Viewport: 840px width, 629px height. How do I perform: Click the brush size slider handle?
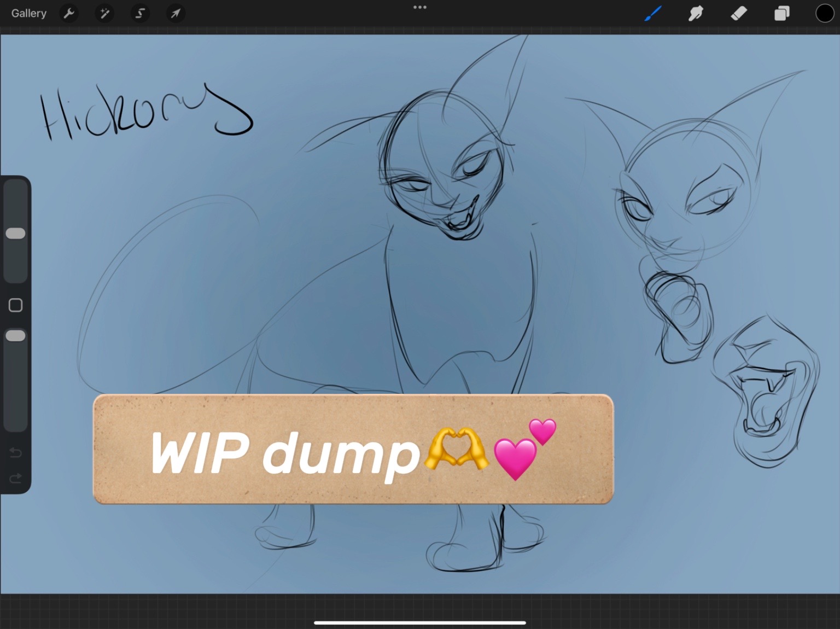coord(15,234)
